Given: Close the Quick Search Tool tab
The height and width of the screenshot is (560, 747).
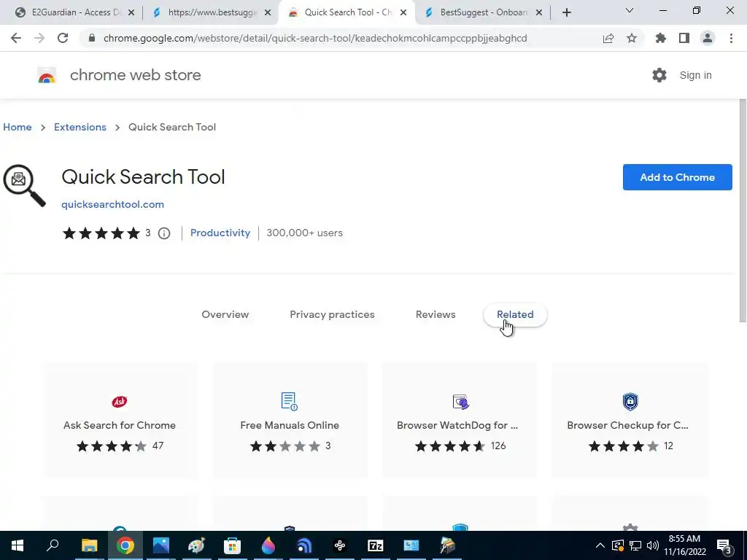Looking at the screenshot, I should [x=403, y=12].
